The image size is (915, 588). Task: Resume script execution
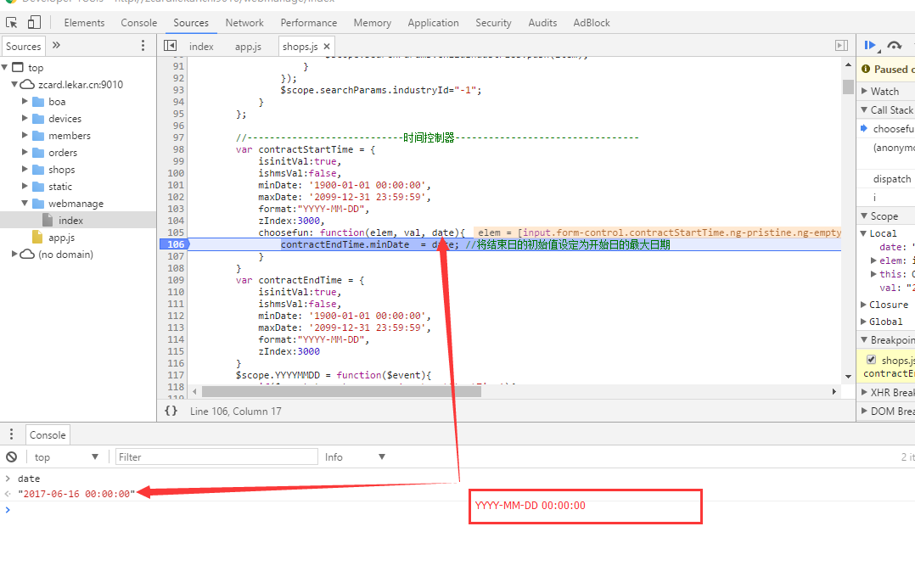pos(871,46)
